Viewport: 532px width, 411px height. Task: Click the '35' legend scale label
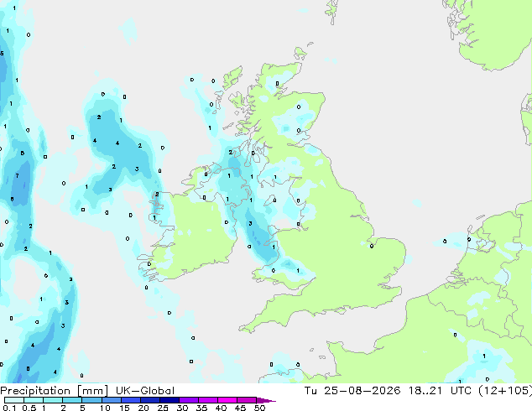[x=201, y=408]
